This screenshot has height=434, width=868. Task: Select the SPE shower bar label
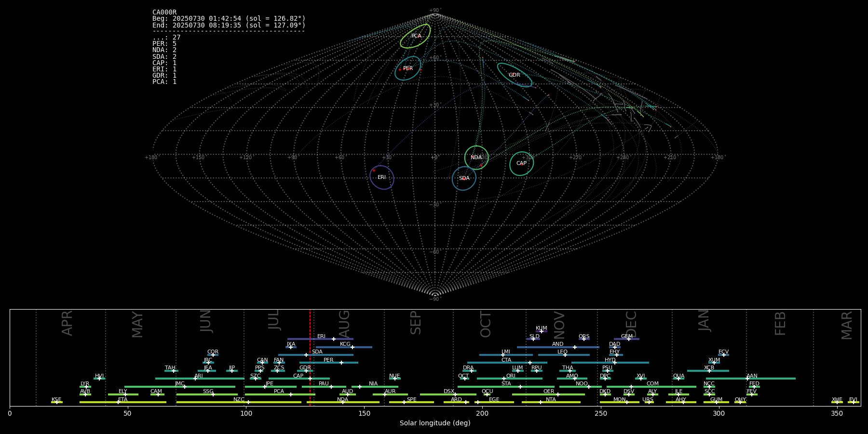tap(412, 400)
